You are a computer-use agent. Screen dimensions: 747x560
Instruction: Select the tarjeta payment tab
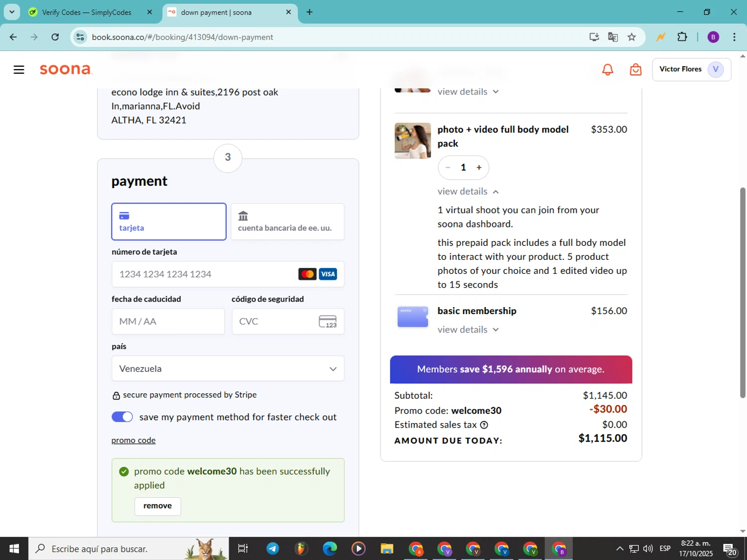pos(169,222)
